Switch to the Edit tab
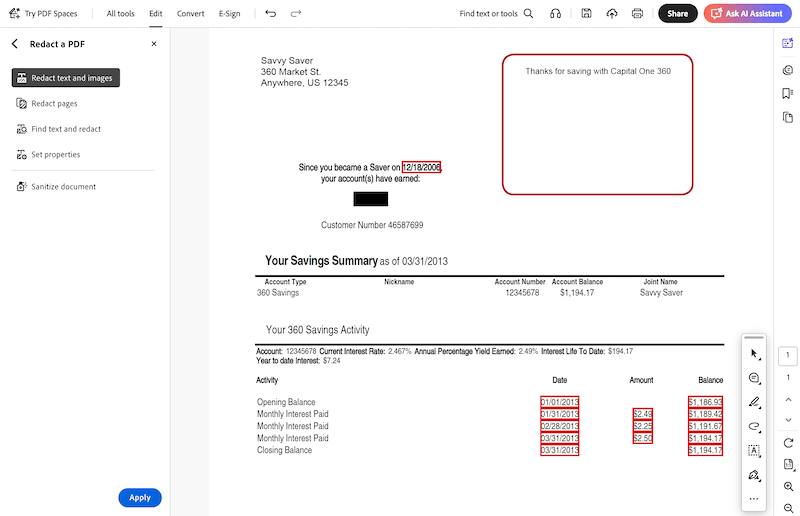 tap(156, 14)
